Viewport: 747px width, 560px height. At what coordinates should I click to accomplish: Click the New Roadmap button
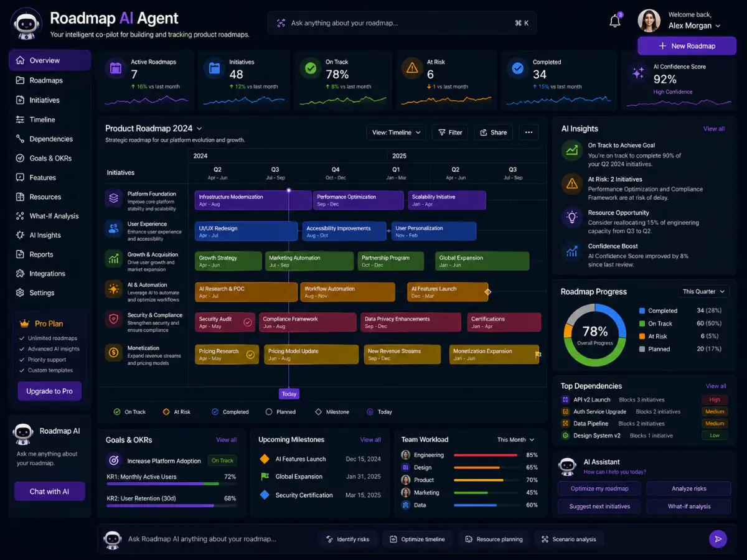pyautogui.click(x=687, y=45)
